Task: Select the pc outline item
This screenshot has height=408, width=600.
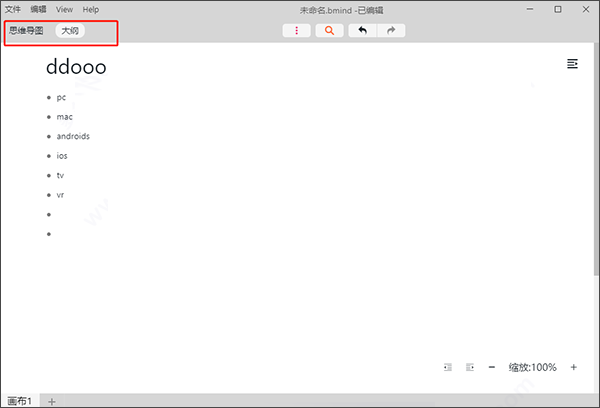Action: 61,98
